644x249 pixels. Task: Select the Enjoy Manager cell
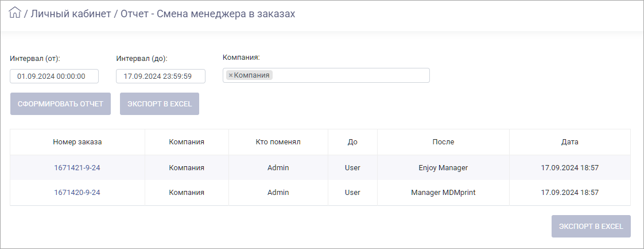coord(443,167)
